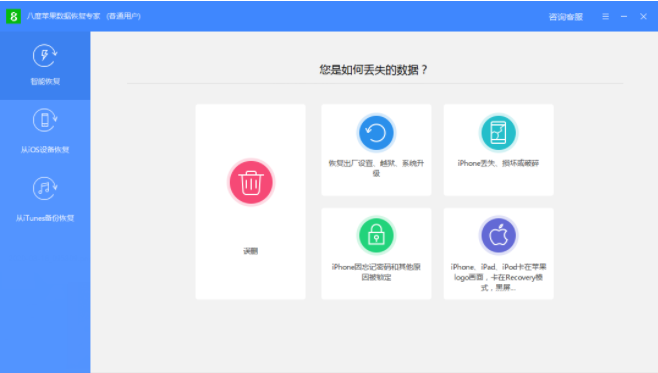Close the application window

click(x=643, y=16)
